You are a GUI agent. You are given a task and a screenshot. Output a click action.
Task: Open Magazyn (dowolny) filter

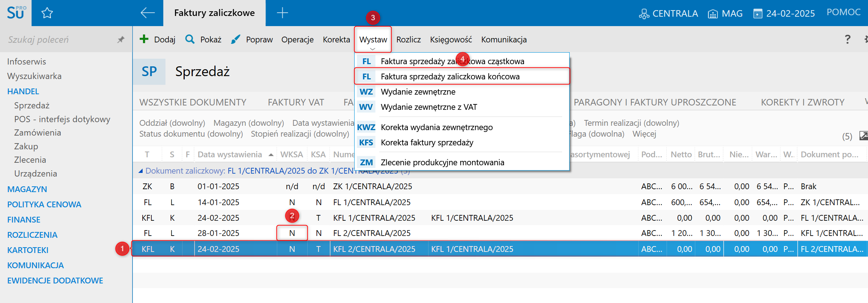click(249, 123)
